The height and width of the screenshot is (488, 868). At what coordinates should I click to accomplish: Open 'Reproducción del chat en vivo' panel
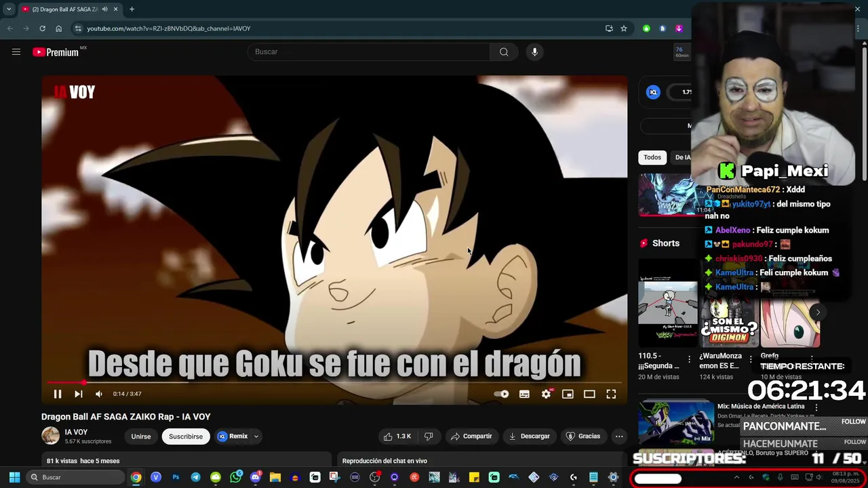tap(384, 461)
